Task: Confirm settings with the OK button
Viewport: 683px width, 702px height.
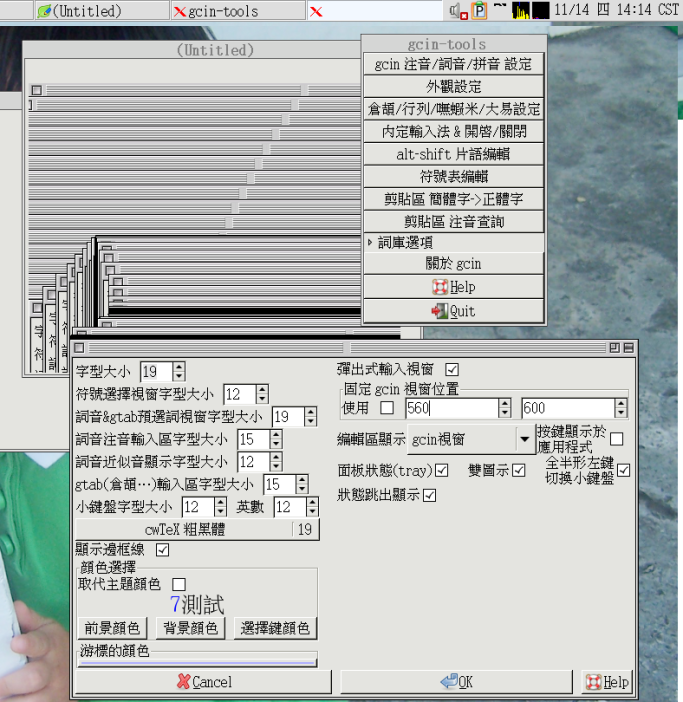Action: click(x=456, y=682)
